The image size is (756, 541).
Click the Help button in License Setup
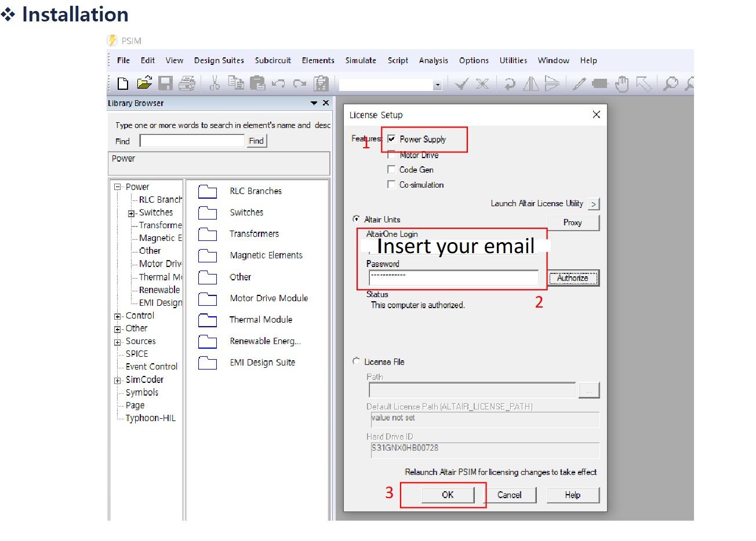click(573, 495)
